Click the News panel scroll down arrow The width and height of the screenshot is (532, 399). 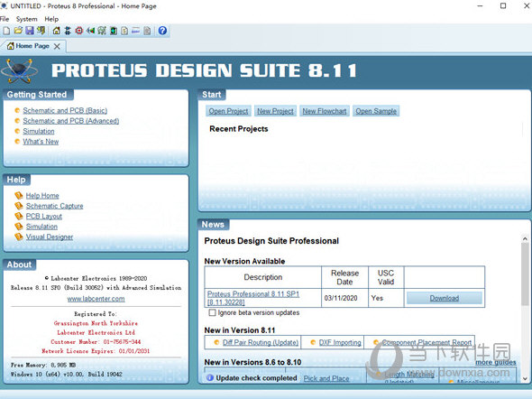click(x=525, y=378)
